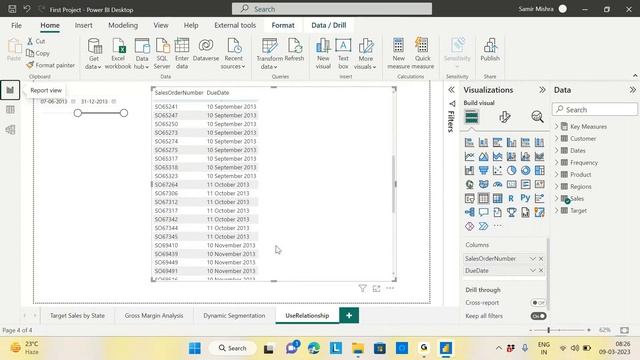
Task: Enter Focus mode for the table visual
Action: coord(376,288)
